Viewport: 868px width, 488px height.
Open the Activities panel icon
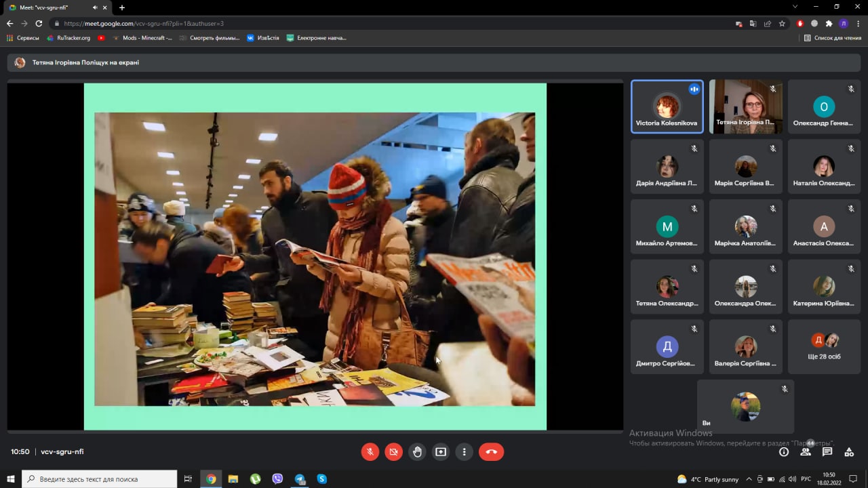pos(849,452)
